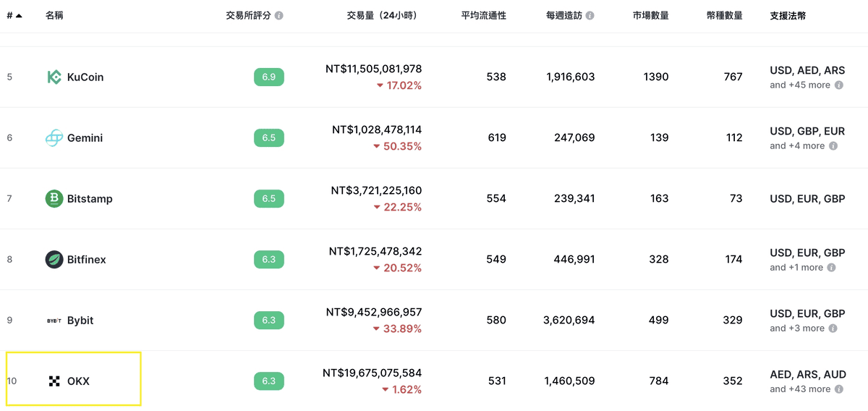Viewport: 868px width, 411px height.
Task: Click info icon next to 'and +1 more'
Action: pos(832,267)
